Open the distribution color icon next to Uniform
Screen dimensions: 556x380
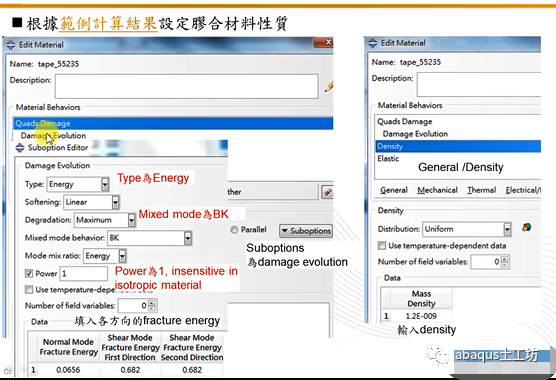[x=527, y=227]
